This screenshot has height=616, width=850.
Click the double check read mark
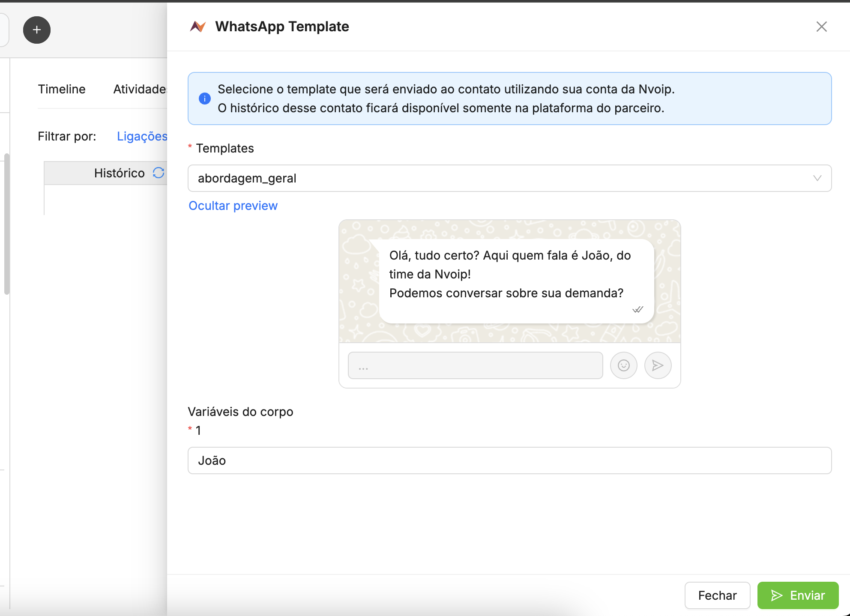pos(637,309)
